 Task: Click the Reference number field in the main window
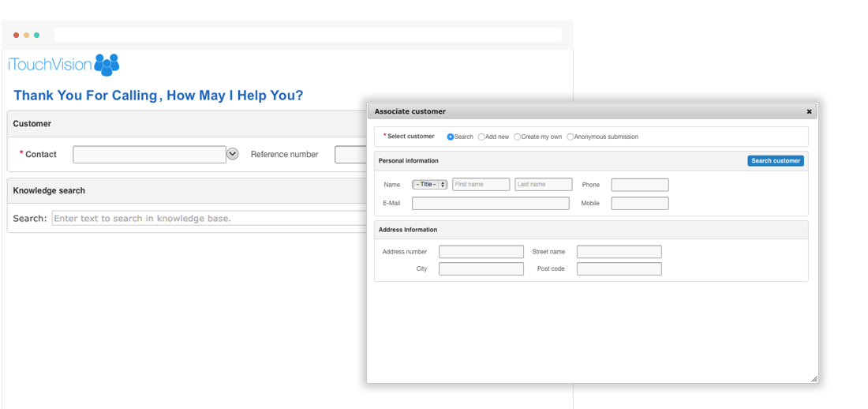(350, 155)
